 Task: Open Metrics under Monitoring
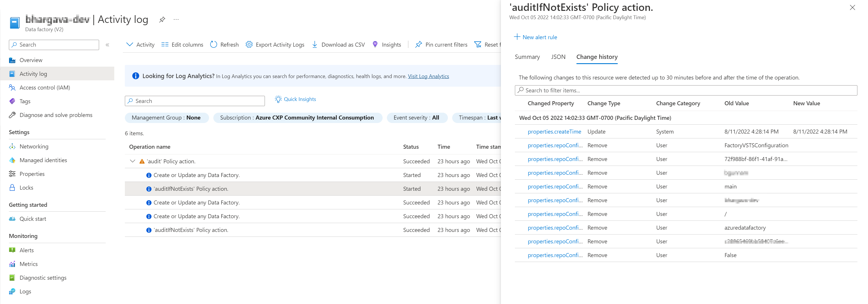point(29,264)
